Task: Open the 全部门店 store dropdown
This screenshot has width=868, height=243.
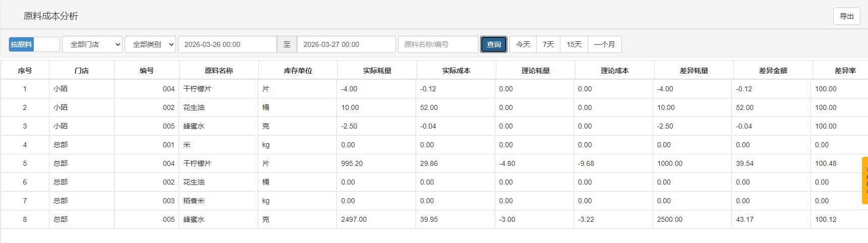Action: tap(92, 44)
